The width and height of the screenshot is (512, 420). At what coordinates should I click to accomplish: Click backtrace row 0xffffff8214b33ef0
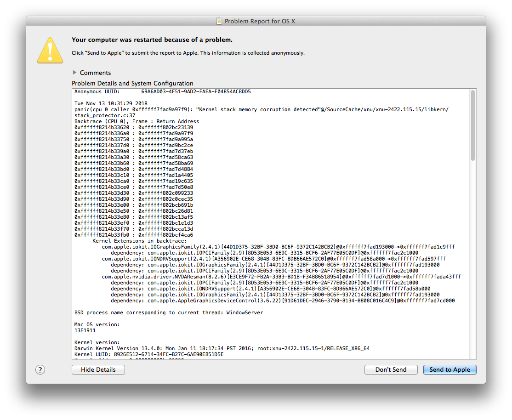(x=134, y=223)
